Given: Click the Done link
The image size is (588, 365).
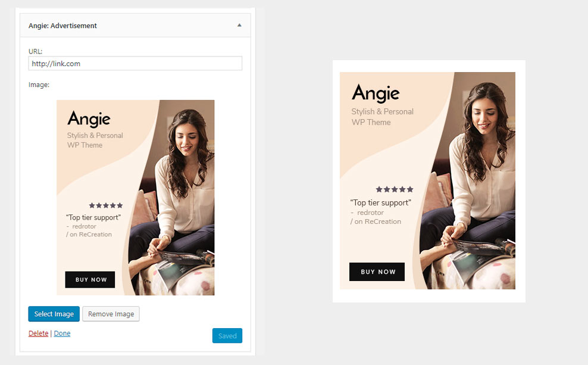Looking at the screenshot, I should [62, 333].
